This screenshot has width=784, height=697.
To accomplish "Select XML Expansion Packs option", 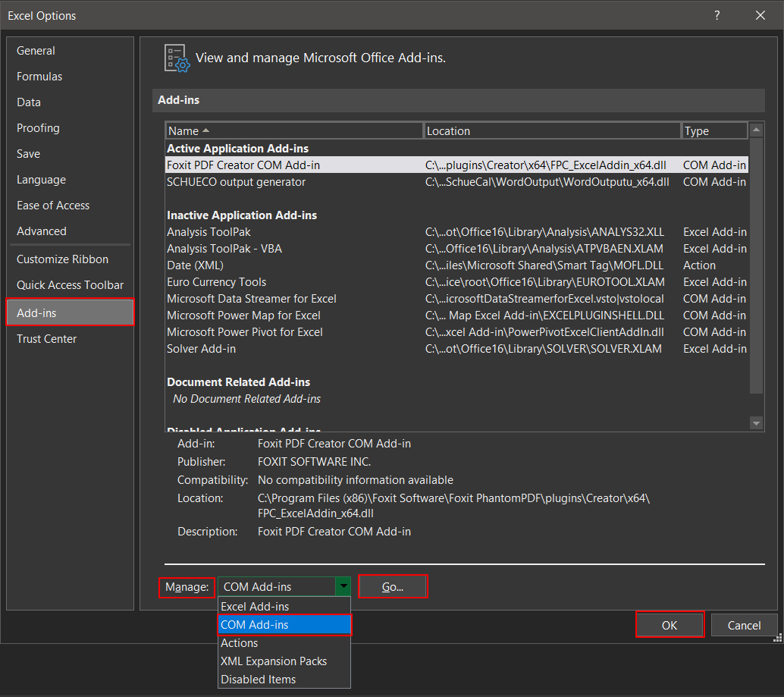I will coord(284,661).
